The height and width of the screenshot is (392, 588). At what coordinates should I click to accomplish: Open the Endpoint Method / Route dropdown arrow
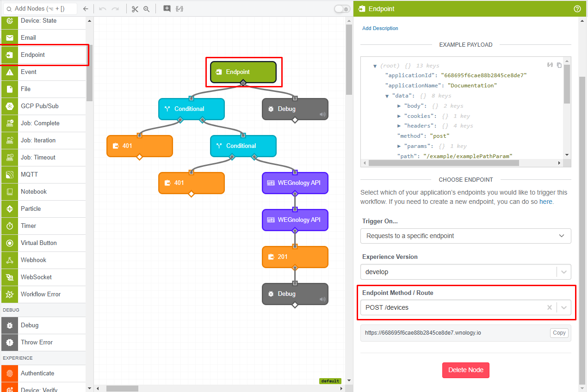564,307
